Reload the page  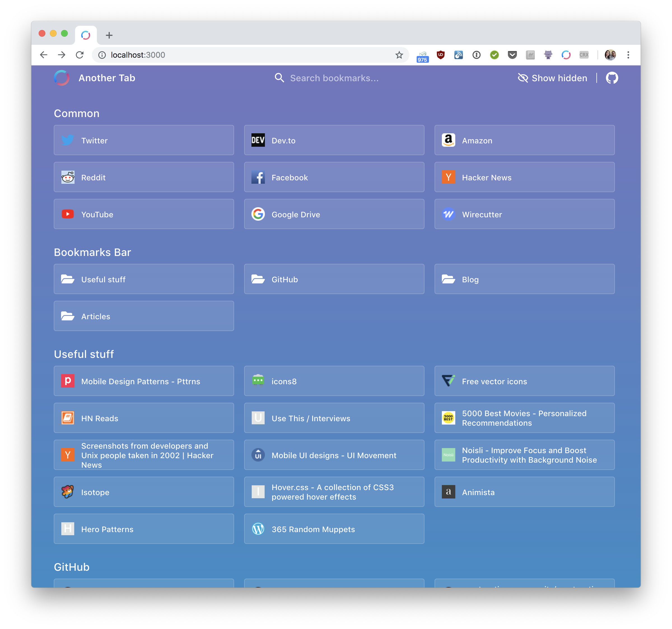tap(80, 55)
